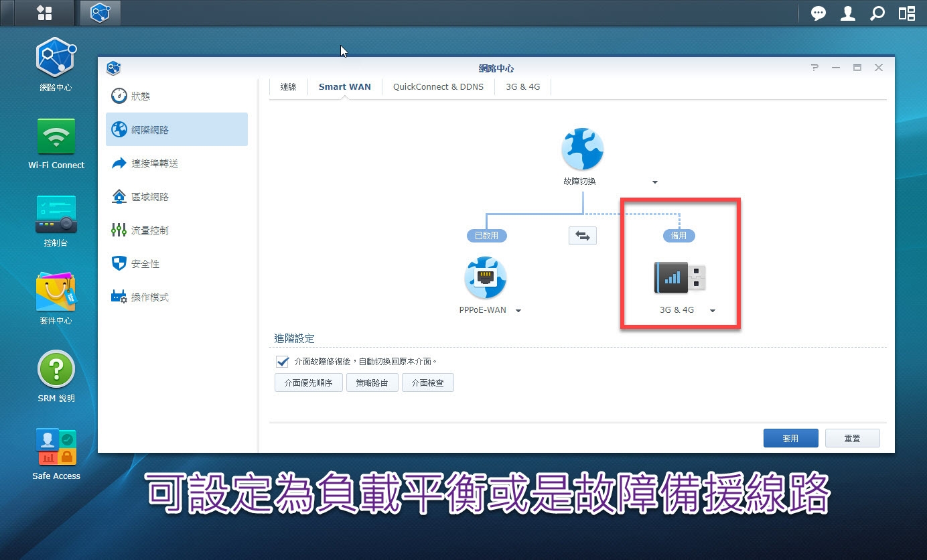Open the search magnifier icon
Image resolution: width=927 pixels, height=560 pixels.
[x=877, y=13]
